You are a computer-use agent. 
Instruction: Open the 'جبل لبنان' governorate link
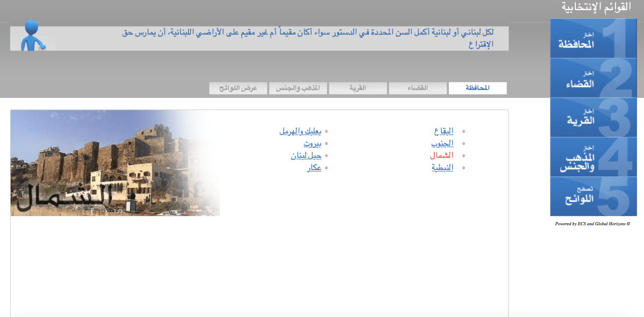pyautogui.click(x=306, y=156)
